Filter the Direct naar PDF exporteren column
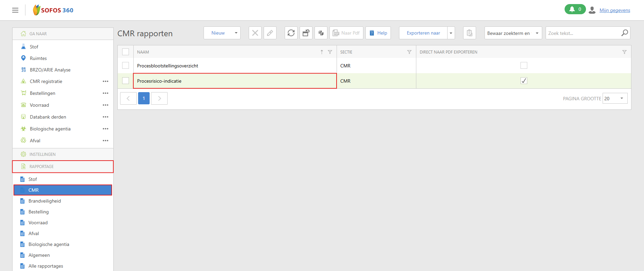The image size is (644, 271). pyautogui.click(x=624, y=52)
